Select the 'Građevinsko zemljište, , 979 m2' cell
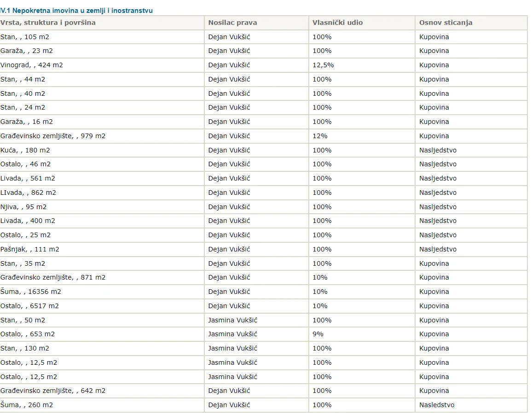 tap(102, 136)
